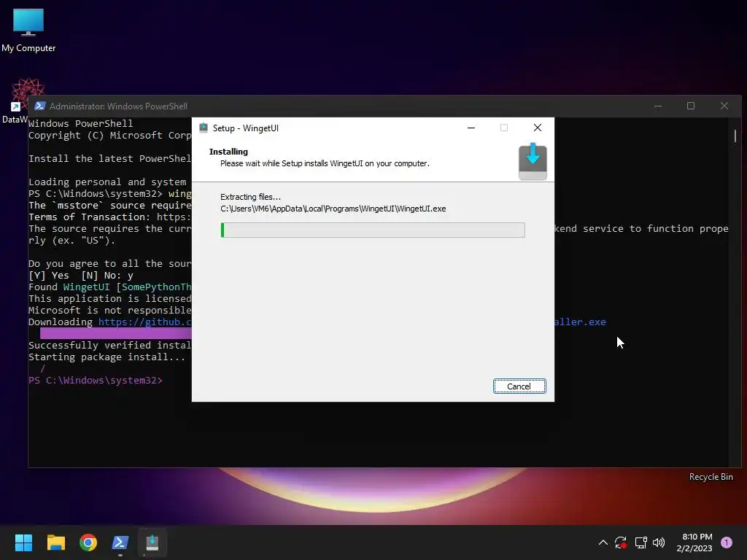Switch to WingetUI setup taskbar icon
Screen dimensions: 747x560
tap(152, 542)
